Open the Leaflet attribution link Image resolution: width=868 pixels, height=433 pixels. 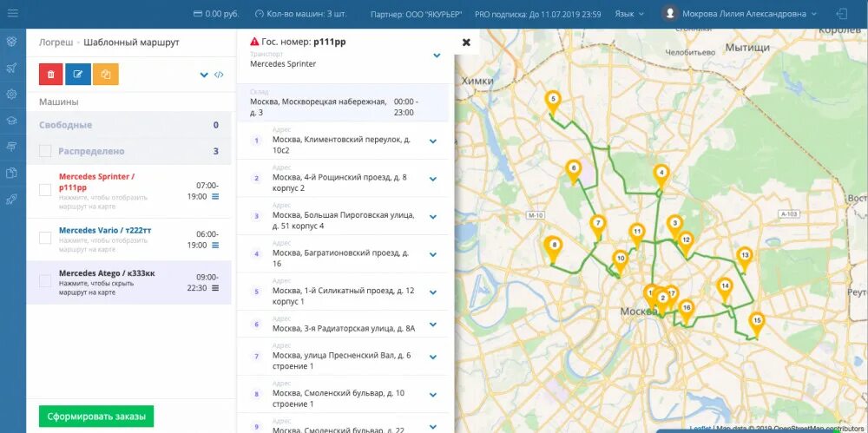[x=700, y=428]
